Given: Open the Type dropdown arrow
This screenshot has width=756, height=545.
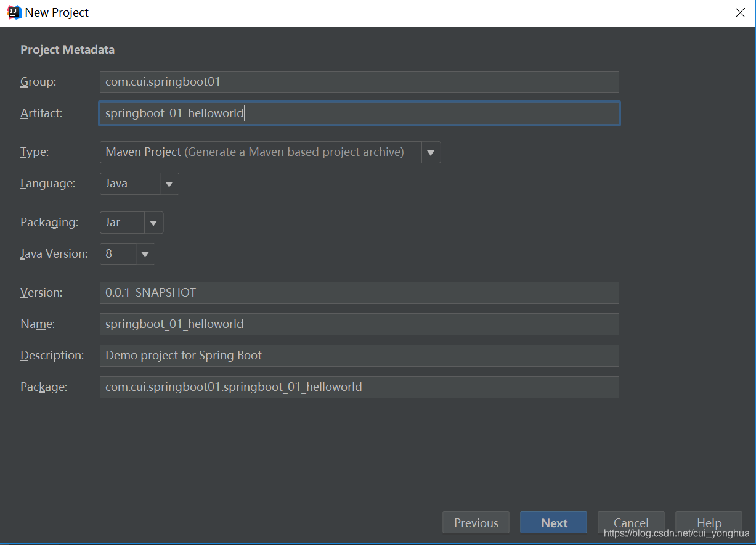Looking at the screenshot, I should pos(431,152).
